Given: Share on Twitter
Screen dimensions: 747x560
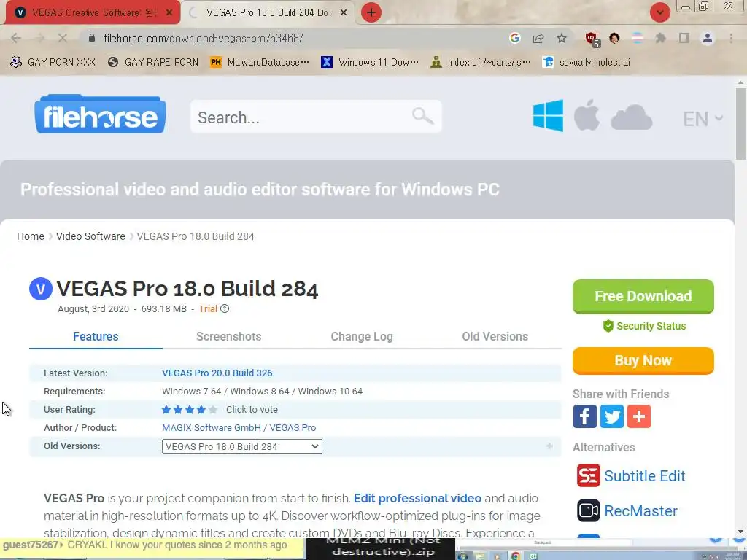Looking at the screenshot, I should (612, 416).
